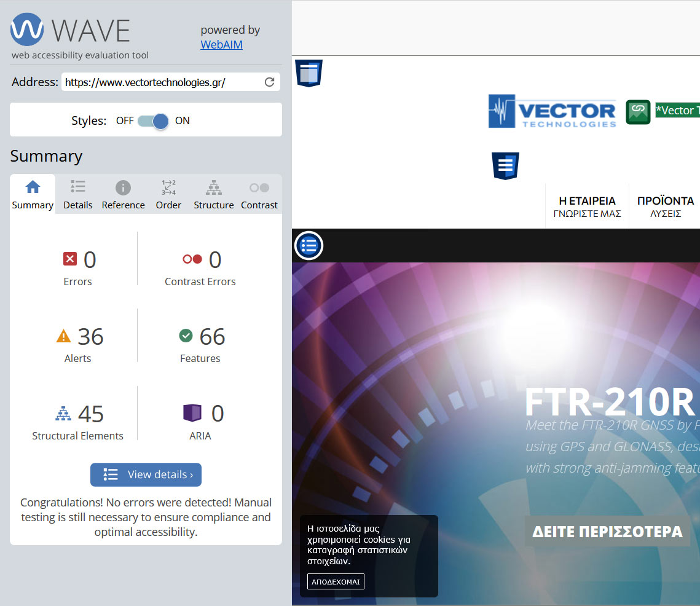Click the Address input field
The image size is (700, 606).
pyautogui.click(x=171, y=82)
